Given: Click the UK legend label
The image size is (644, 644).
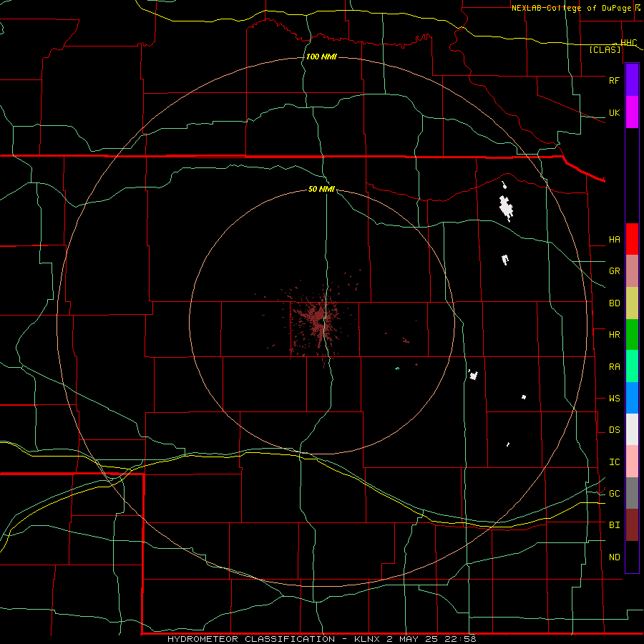Looking at the screenshot, I should pyautogui.click(x=614, y=112).
